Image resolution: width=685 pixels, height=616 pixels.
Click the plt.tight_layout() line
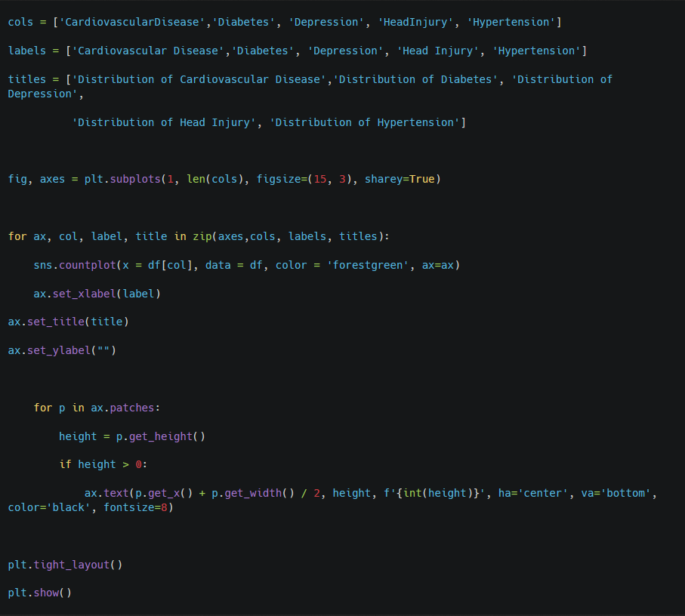(x=65, y=565)
